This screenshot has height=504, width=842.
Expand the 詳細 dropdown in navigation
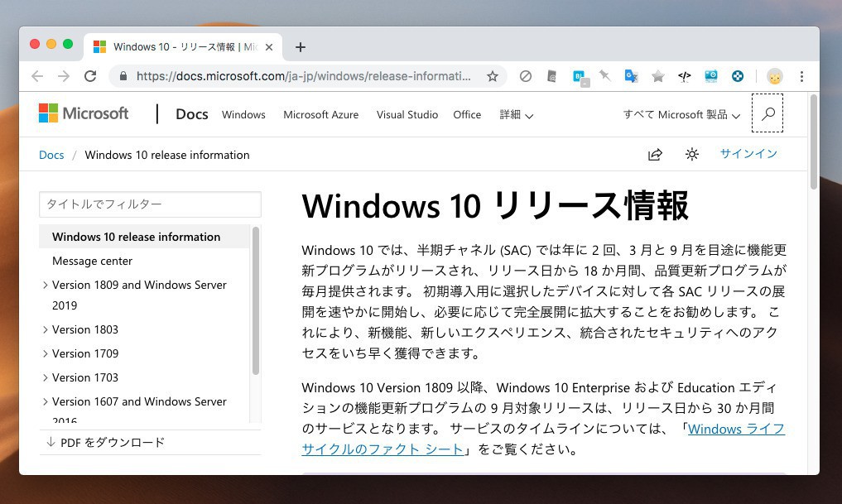pos(516,115)
